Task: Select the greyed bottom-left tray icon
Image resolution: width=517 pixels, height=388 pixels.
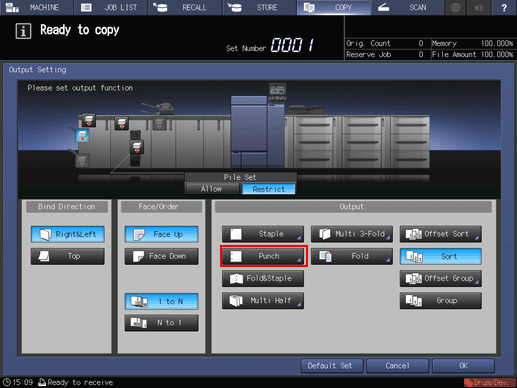Action: click(x=82, y=161)
